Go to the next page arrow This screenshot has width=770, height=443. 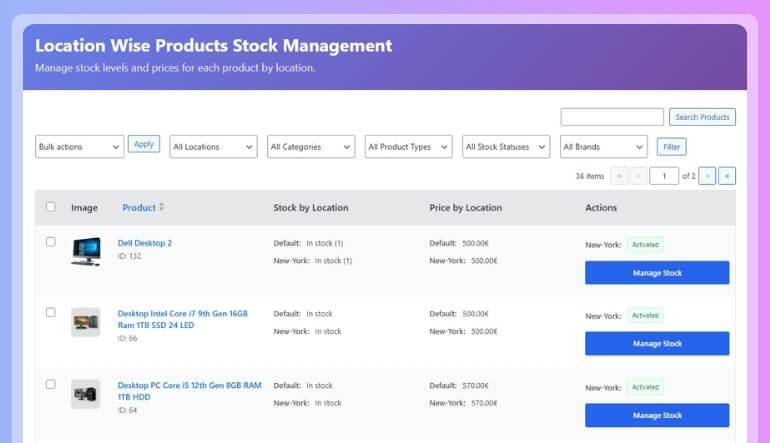click(707, 176)
